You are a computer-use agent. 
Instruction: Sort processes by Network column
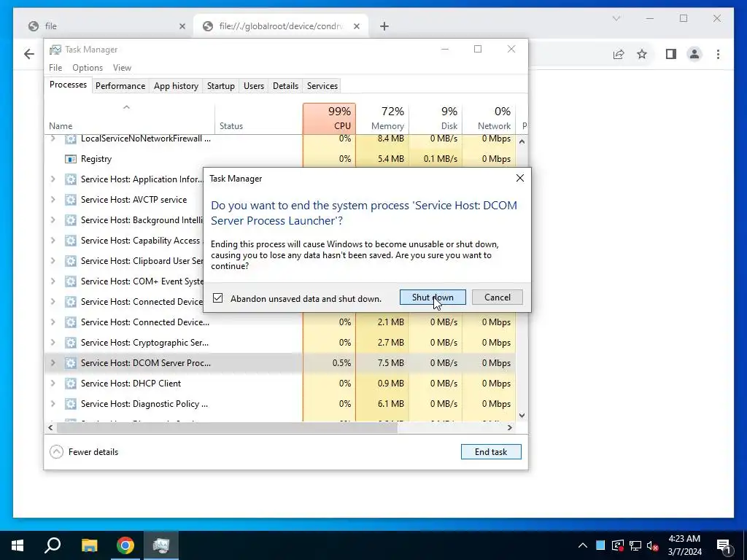tap(489, 118)
